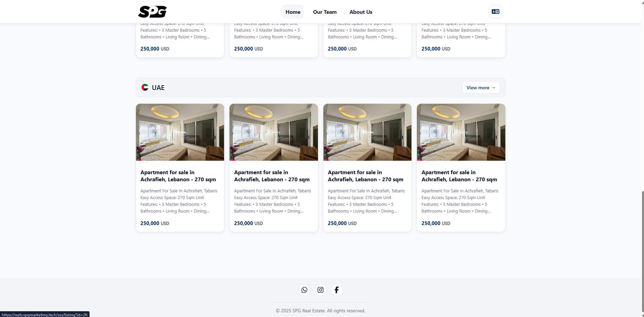Go to Our Team page
This screenshot has height=317, width=644.
pos(325,12)
